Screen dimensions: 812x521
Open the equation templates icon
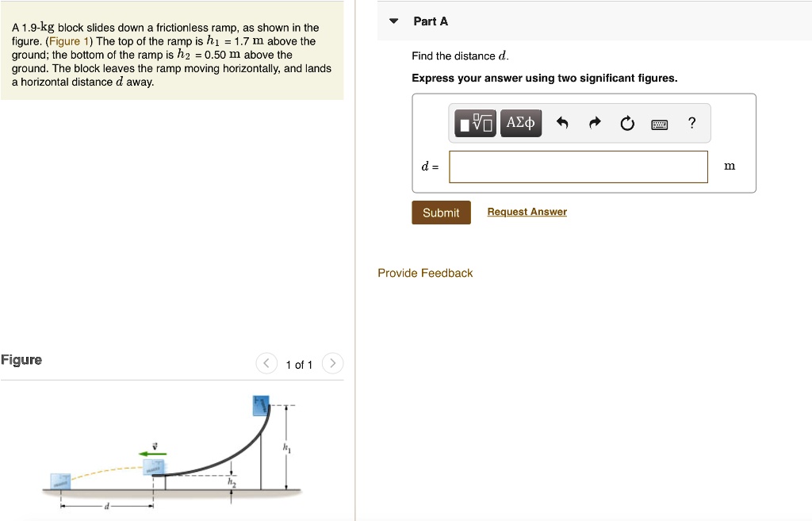click(473, 123)
